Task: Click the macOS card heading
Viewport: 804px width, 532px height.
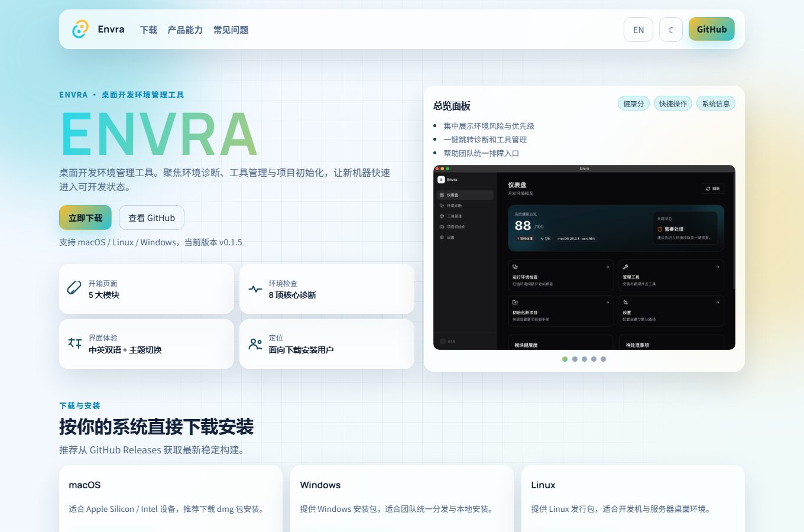Action: click(x=85, y=485)
